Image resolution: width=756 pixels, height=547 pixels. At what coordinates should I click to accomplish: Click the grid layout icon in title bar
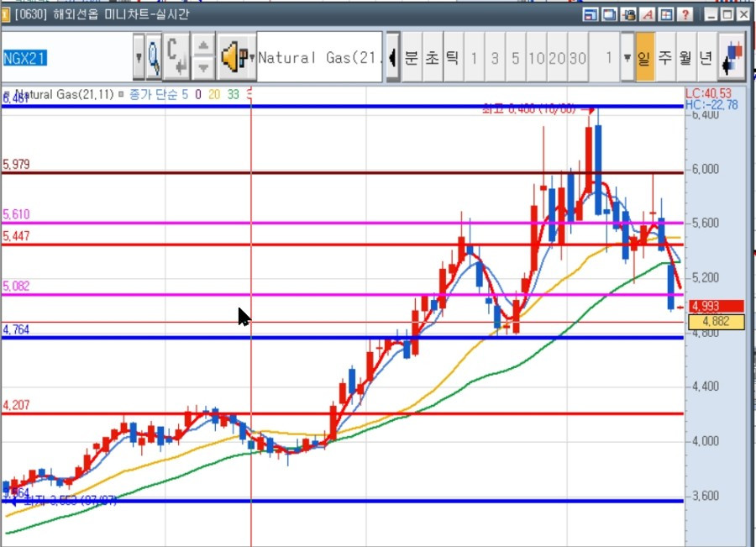(666, 14)
